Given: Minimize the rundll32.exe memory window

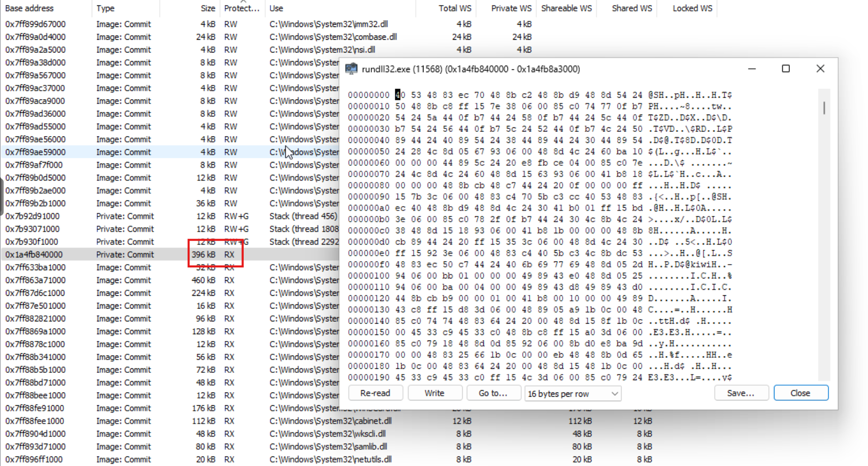Looking at the screenshot, I should [752, 68].
